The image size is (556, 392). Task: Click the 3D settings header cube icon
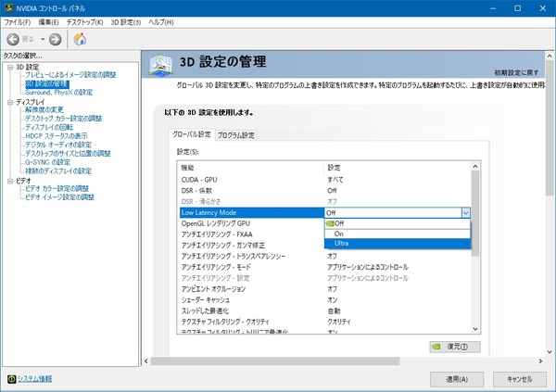pos(161,65)
